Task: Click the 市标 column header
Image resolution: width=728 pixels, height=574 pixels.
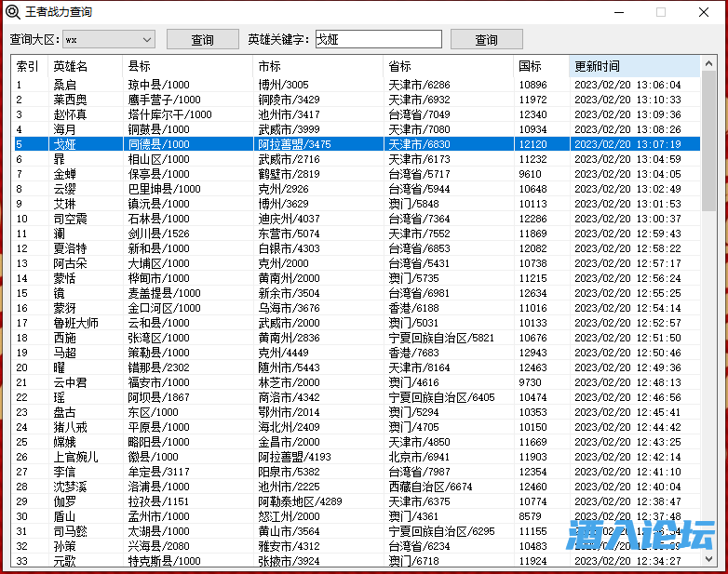Action: click(317, 66)
